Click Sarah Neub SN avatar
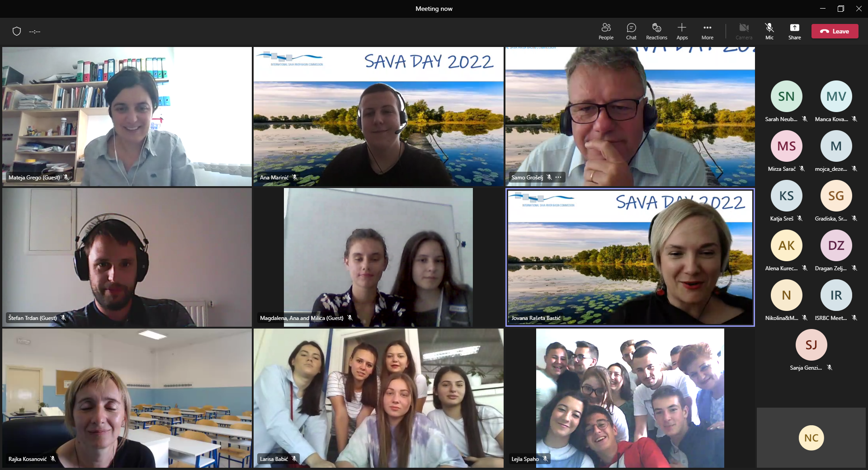 pyautogui.click(x=786, y=96)
